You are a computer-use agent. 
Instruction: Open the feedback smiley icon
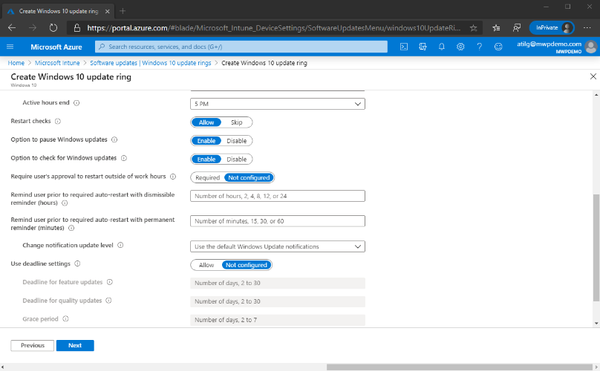click(498, 47)
